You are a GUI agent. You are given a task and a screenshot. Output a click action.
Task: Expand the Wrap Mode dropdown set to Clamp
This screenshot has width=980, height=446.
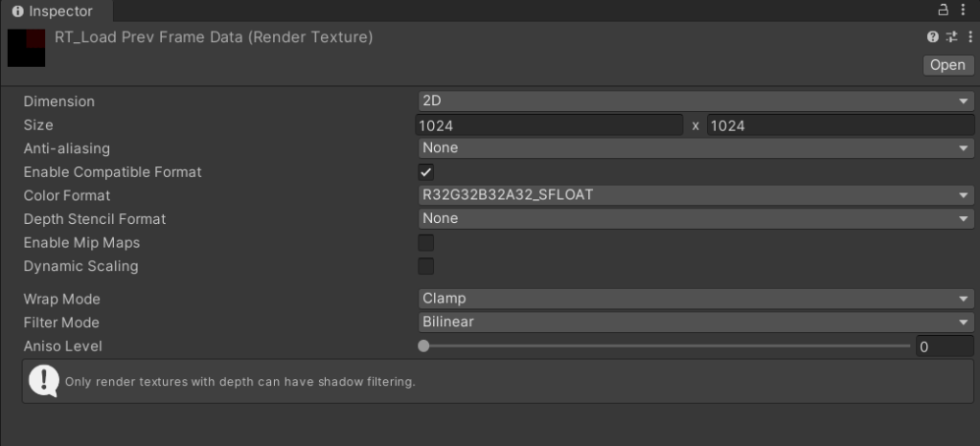coord(695,299)
